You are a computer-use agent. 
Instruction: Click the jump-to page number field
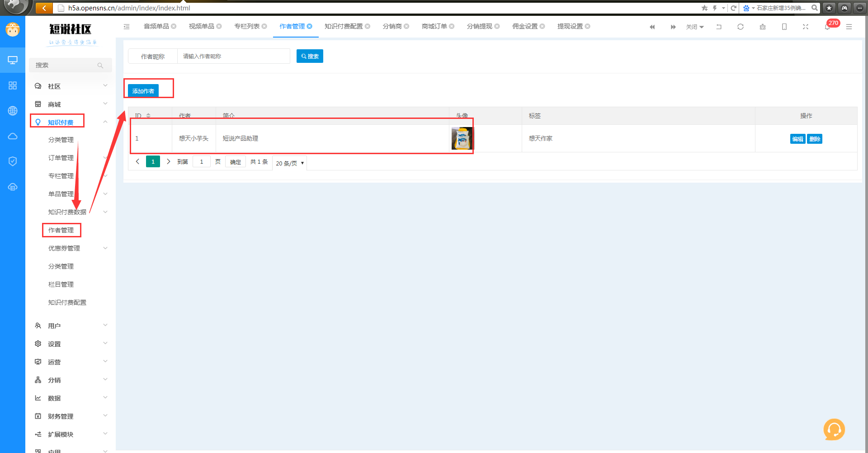(202, 161)
